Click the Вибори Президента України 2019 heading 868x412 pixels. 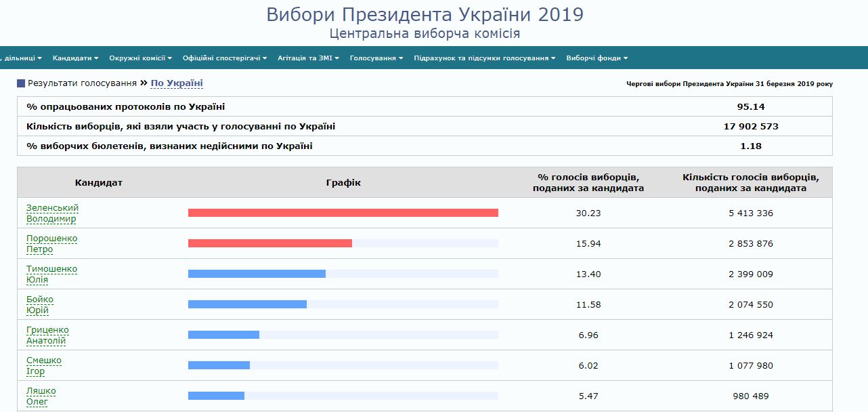(x=425, y=14)
